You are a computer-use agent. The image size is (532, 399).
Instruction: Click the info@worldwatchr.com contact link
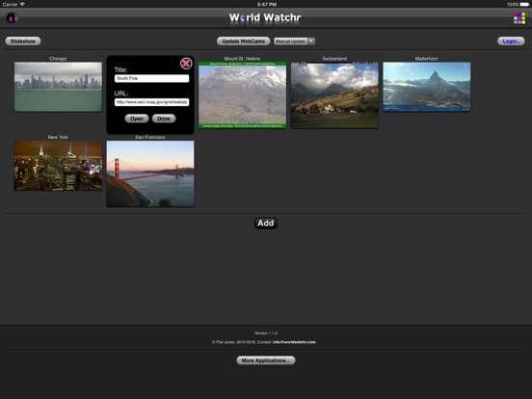tap(294, 342)
